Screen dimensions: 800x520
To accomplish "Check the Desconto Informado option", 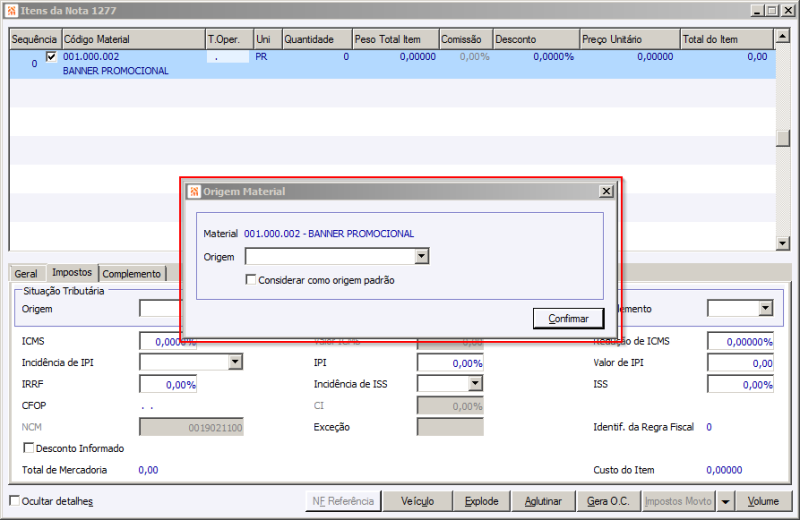I will coord(29,448).
